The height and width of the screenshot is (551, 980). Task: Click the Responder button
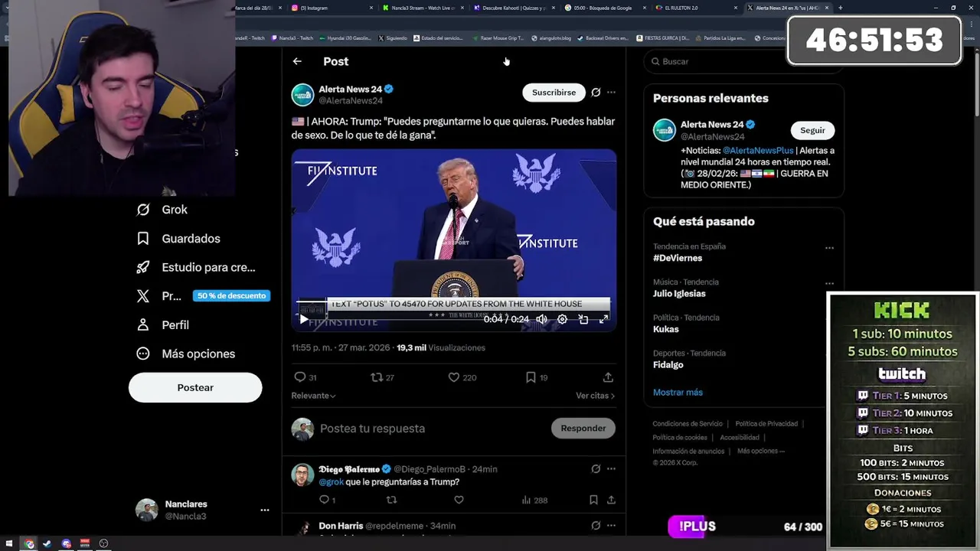pos(583,429)
